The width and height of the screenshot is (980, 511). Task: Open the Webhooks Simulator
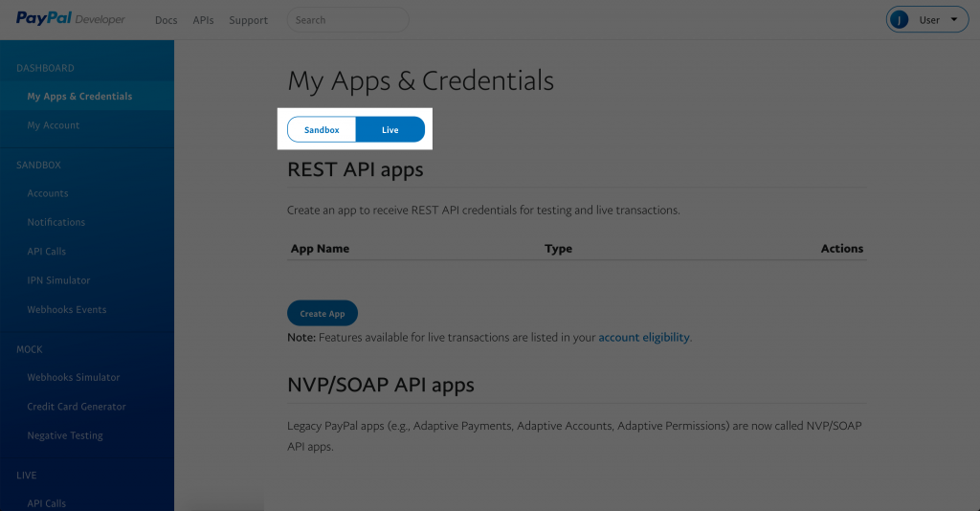pos(73,377)
